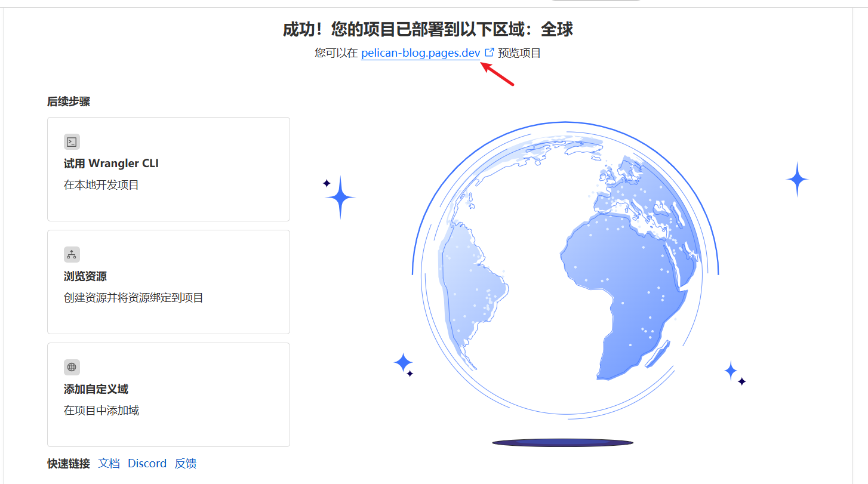Select the "试用 Wrangler CLI" card title
The image size is (868, 484).
click(111, 164)
